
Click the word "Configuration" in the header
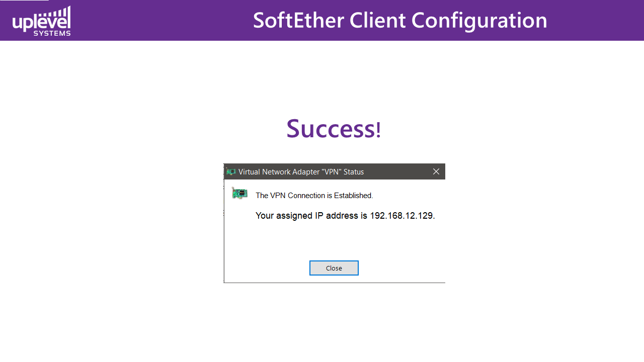tap(479, 21)
